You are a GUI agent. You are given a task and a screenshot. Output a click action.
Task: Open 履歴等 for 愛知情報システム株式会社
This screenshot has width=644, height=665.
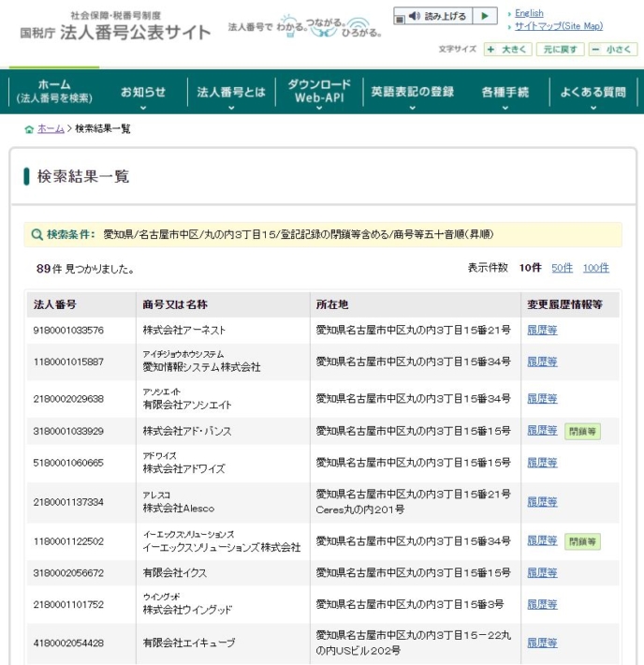click(x=542, y=362)
